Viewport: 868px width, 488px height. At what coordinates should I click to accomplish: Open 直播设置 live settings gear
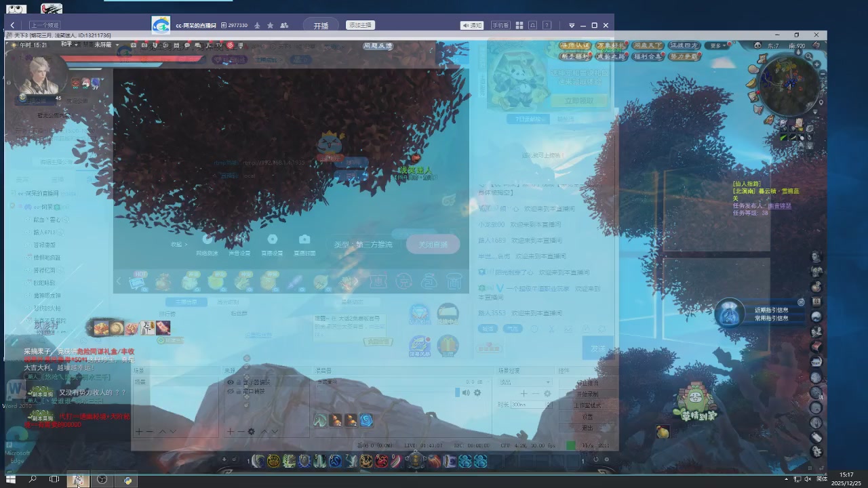click(x=272, y=245)
